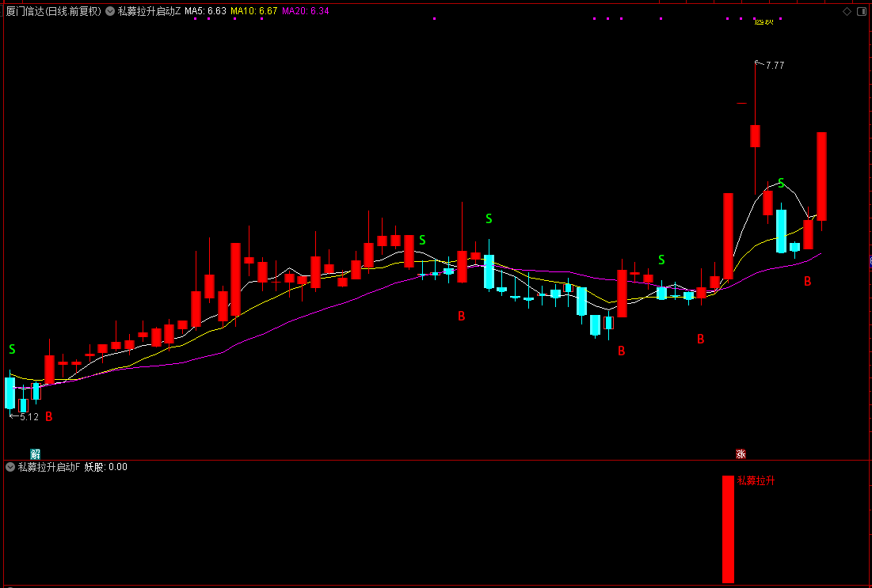Viewport: 872px width, 588px height.
Task: Click the 私募拉升 label in the sub-chart
Action: click(756, 480)
